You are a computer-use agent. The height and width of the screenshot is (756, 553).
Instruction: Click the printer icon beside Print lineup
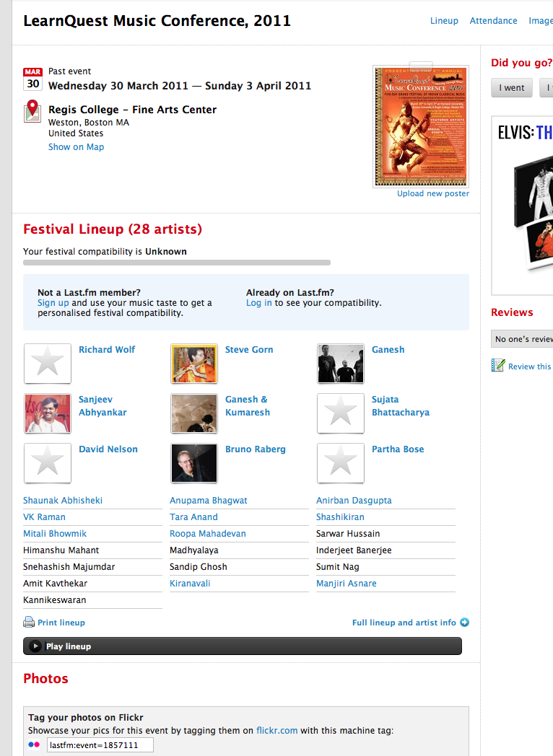click(29, 622)
